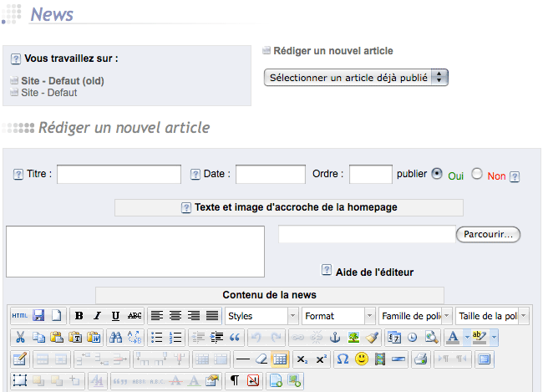
Task: Click Site - Defaut (old) link
Action: [x=63, y=81]
